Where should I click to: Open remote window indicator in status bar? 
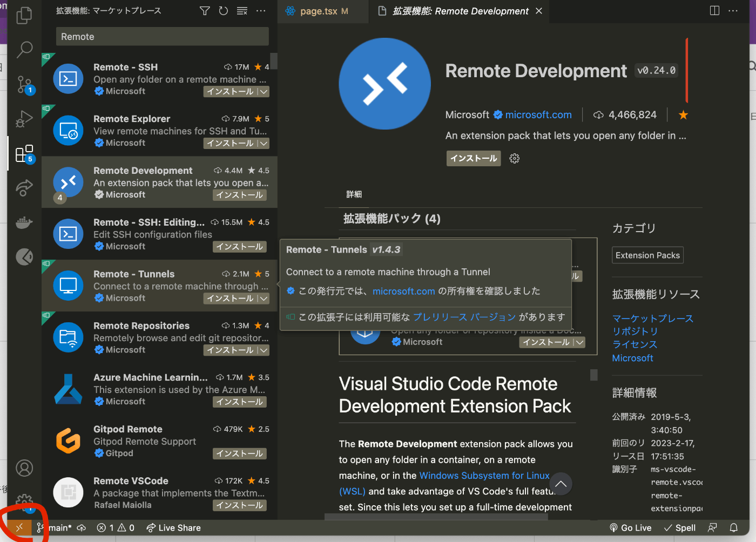pyautogui.click(x=19, y=527)
